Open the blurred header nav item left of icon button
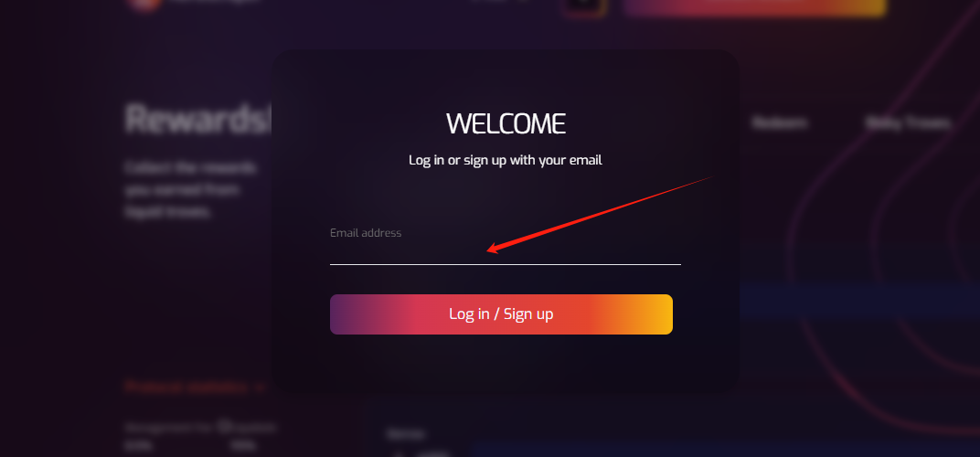This screenshot has height=457, width=980. 499,2
